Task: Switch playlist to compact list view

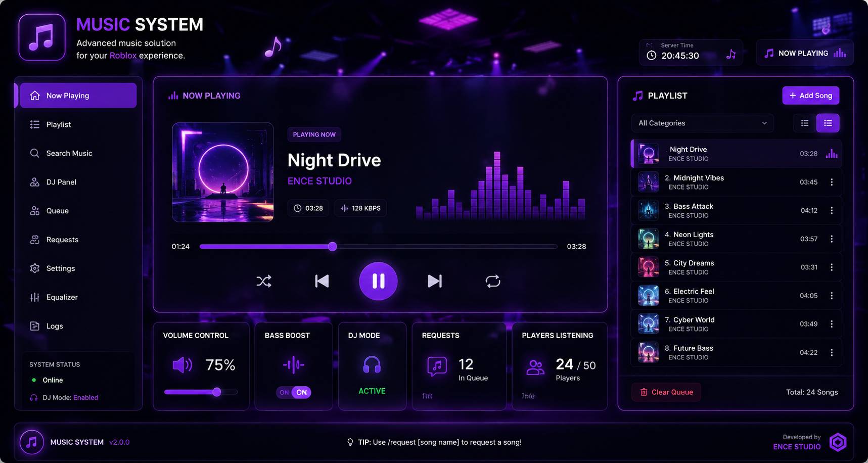Action: tap(805, 123)
